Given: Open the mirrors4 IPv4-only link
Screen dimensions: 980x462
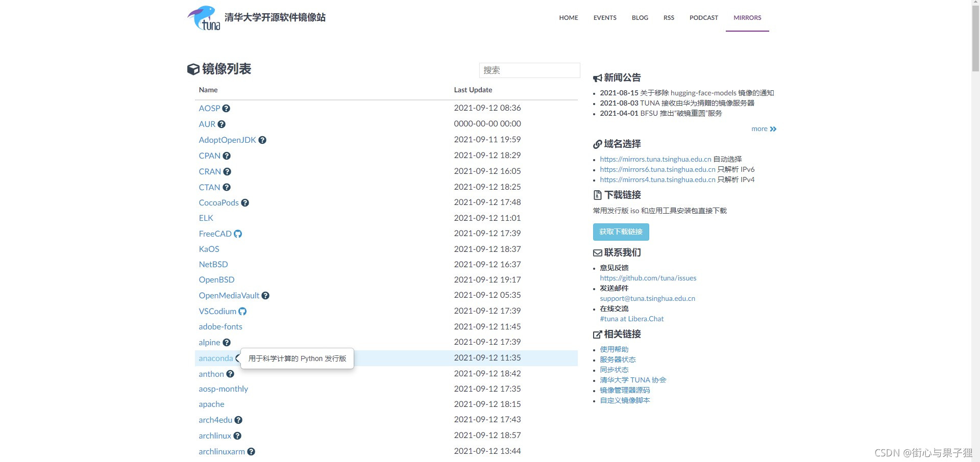Looking at the screenshot, I should click(x=657, y=180).
